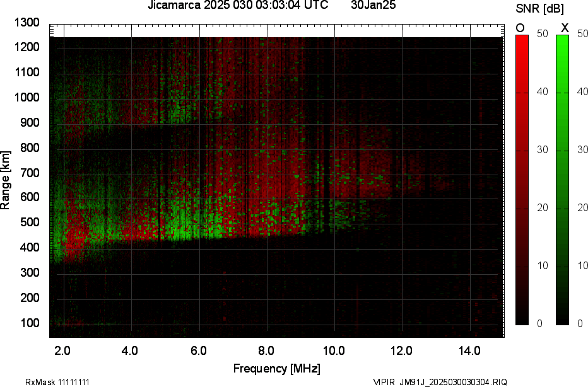Viewport: 588px width, 387px height.
Task: Click the '4.0' frequency tick label
Action: (x=130, y=351)
